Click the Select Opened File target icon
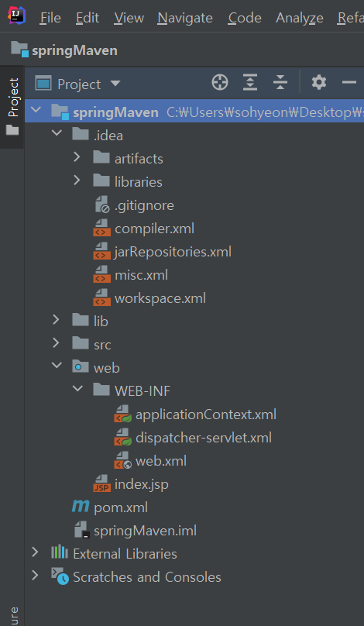The image size is (364, 626). point(220,83)
